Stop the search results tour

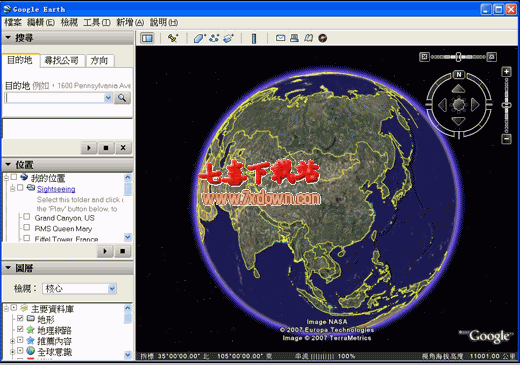(106, 148)
